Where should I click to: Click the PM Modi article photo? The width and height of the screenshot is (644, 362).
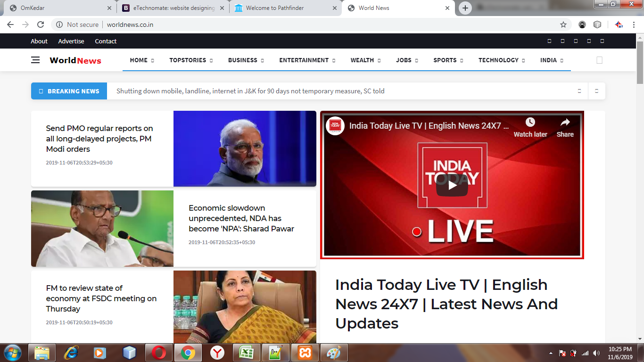[x=245, y=148]
